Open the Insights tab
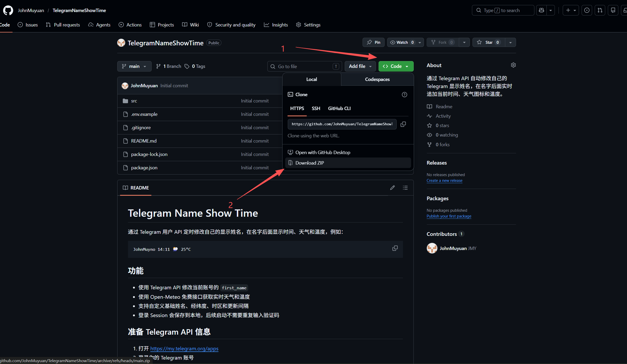This screenshot has height=364, width=627. [x=276, y=25]
